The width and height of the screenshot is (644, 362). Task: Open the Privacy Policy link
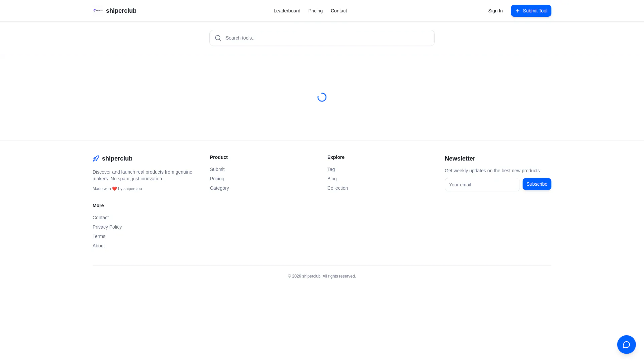click(107, 227)
